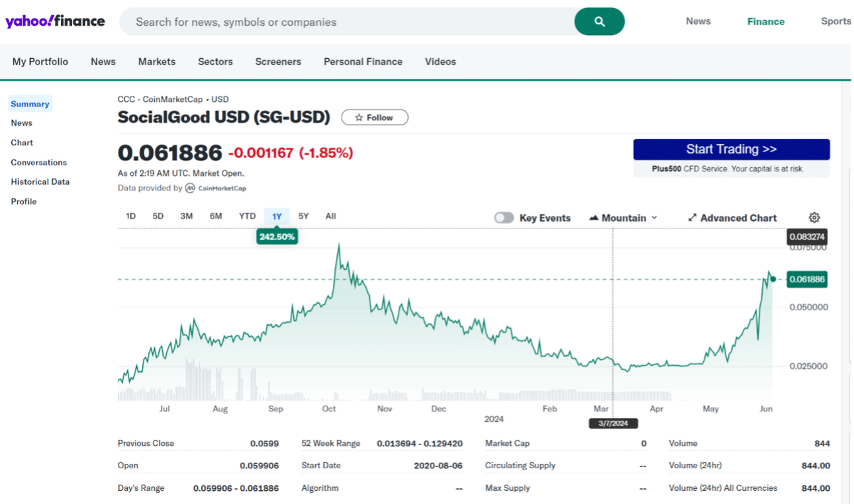Select the 1Y time range

[277, 216]
